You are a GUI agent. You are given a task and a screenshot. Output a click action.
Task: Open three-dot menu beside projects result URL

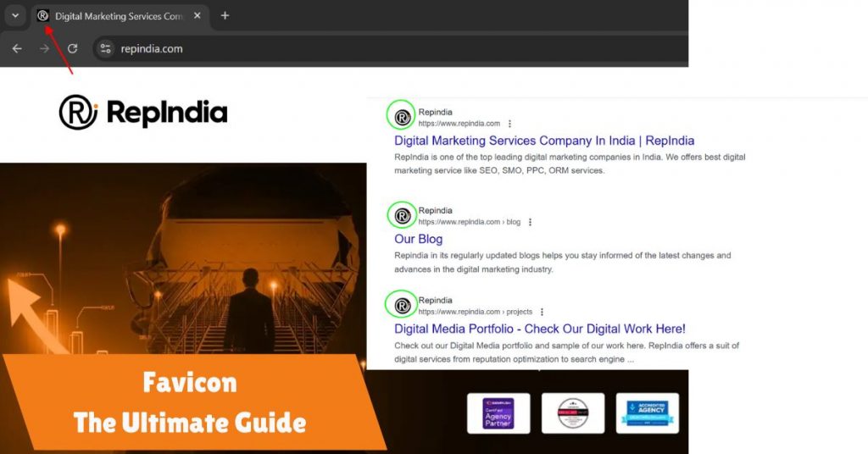click(542, 312)
